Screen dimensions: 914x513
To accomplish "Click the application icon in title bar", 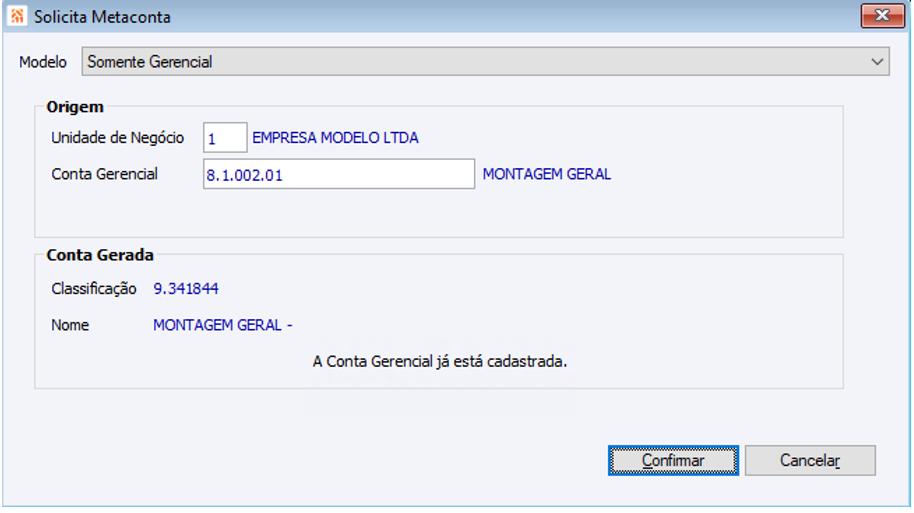I will [17, 16].
